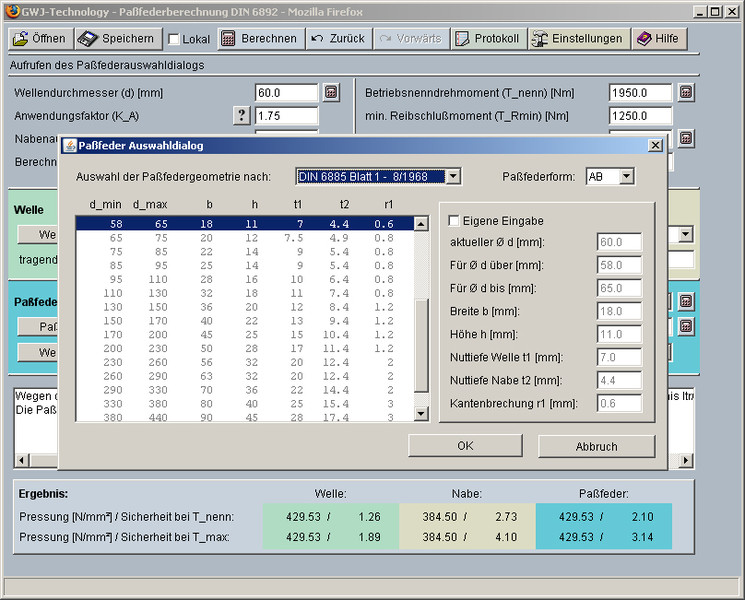This screenshot has width=745, height=600.
Task: Open the Protokoll report
Action: [486, 39]
